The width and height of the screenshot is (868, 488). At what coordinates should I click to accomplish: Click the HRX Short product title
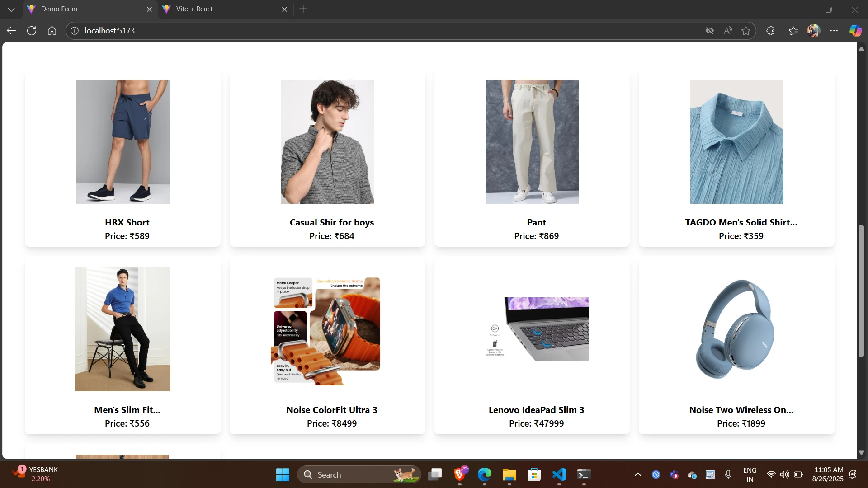coord(127,222)
